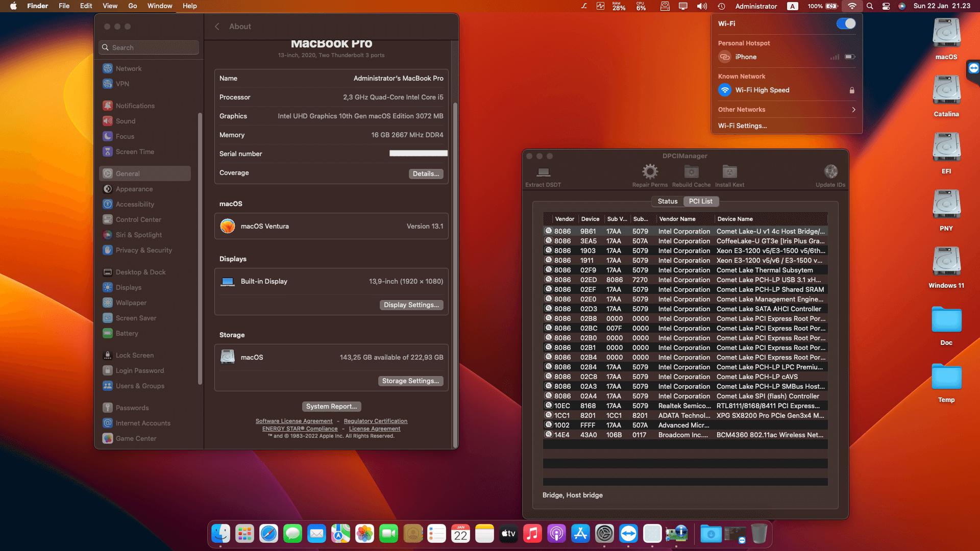980x551 pixels.
Task: Open App Store in Dock
Action: (x=581, y=534)
